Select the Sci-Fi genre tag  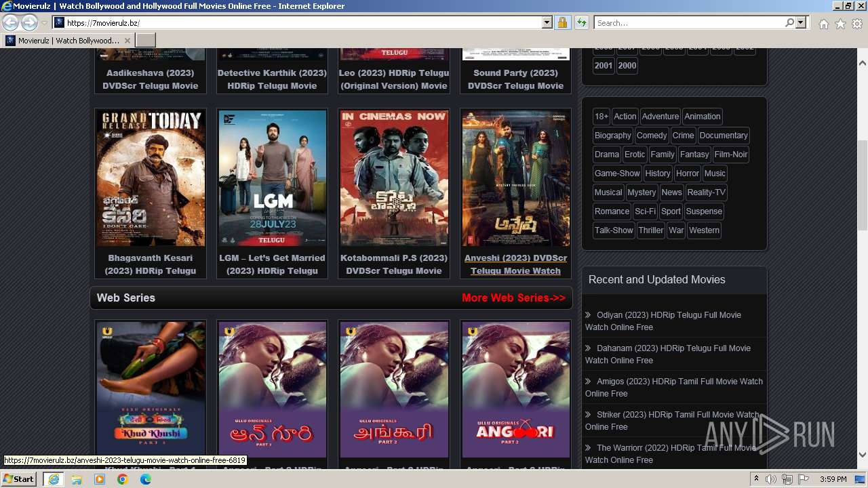tap(646, 211)
